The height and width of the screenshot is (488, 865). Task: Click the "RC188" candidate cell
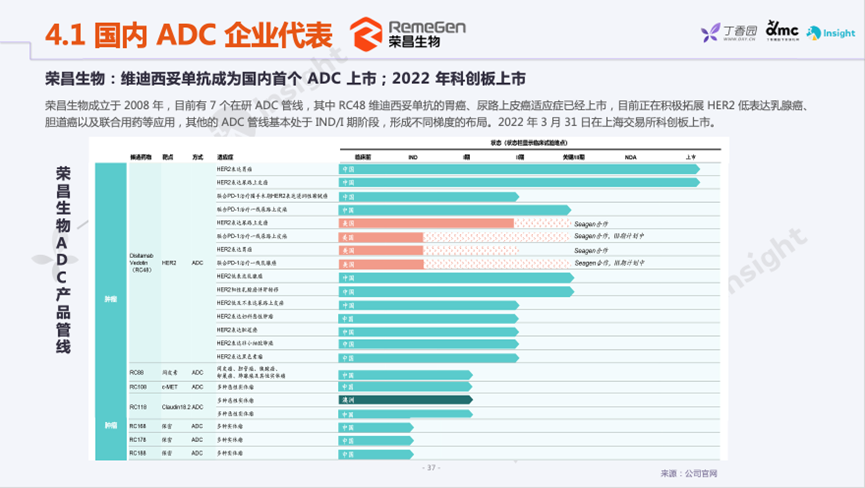click(138, 453)
